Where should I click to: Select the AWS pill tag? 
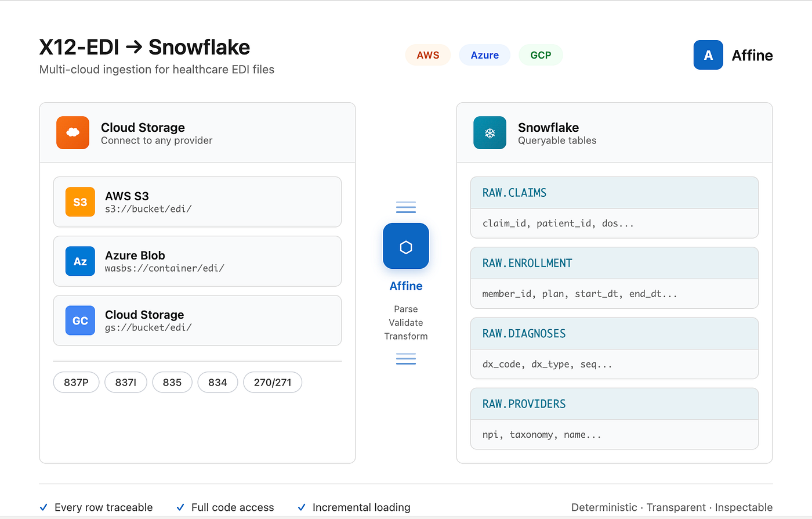[428, 55]
